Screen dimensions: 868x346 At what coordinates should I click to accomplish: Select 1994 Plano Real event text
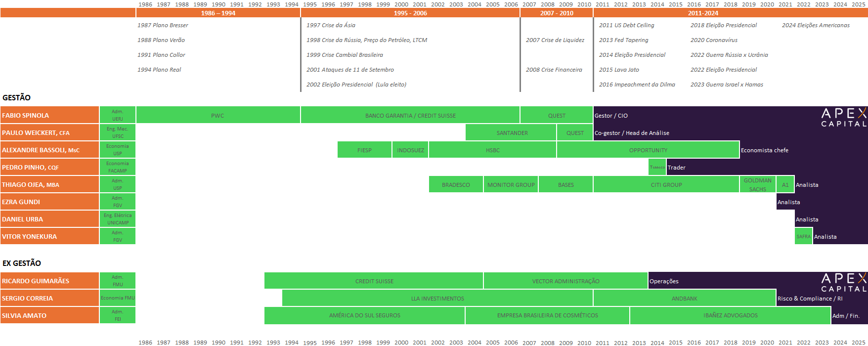[159, 70]
